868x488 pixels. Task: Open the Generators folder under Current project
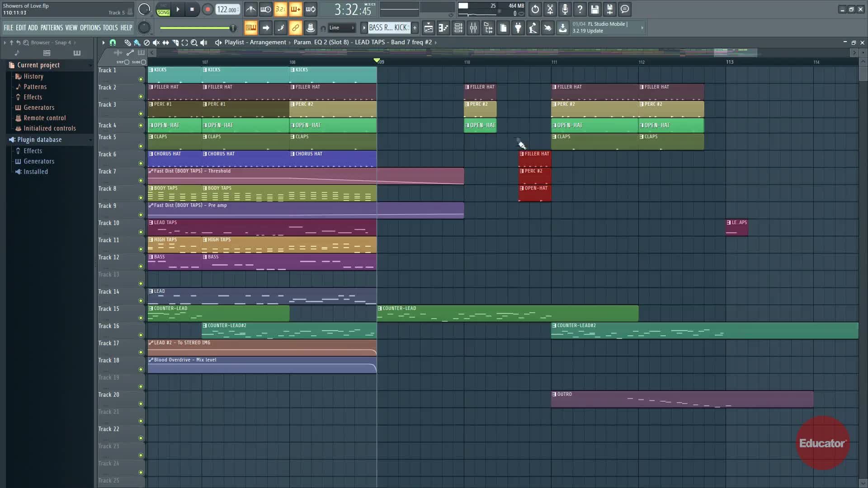39,108
